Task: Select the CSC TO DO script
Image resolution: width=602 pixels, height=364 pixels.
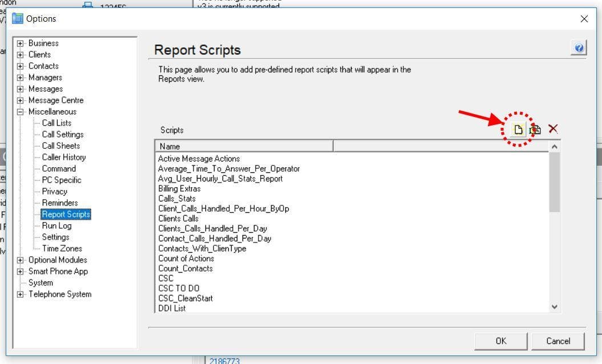Action: (179, 288)
